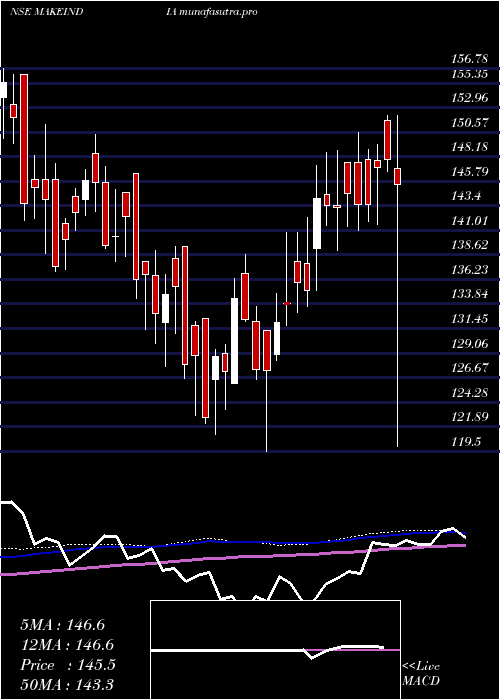This screenshot has width=500, height=700.
Task: Click the 145.79 price level label
Action: 470,172
